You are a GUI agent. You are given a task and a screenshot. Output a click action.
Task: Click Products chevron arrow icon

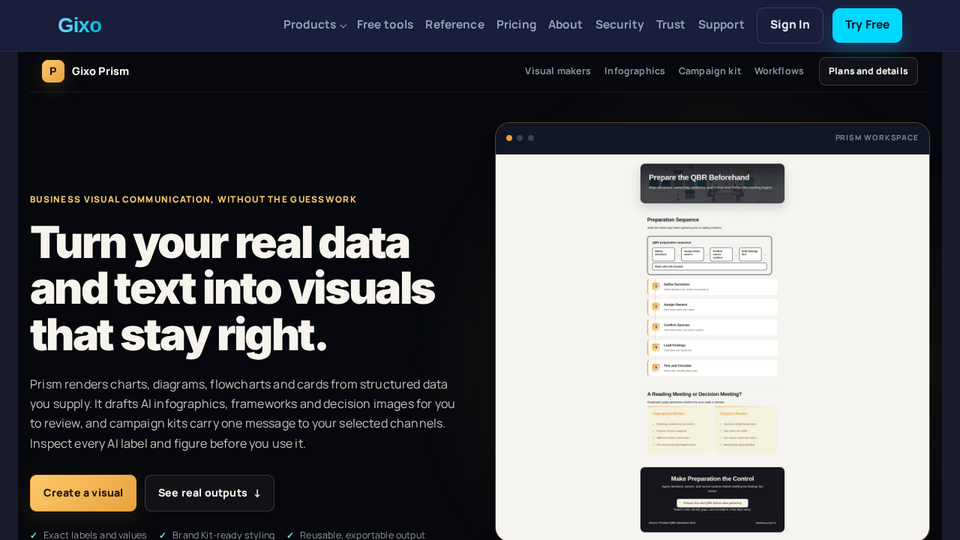pyautogui.click(x=343, y=26)
